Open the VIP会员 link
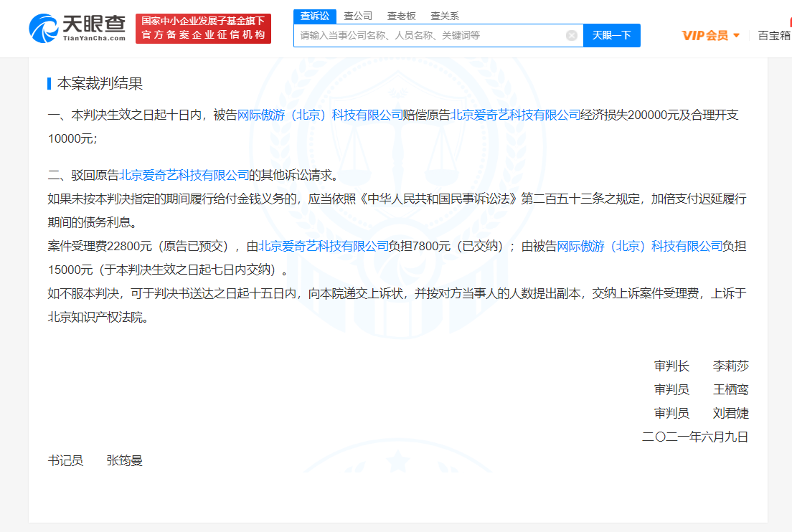The image size is (792, 532). pyautogui.click(x=704, y=35)
